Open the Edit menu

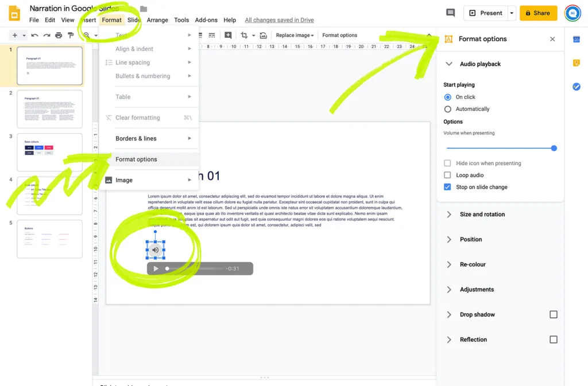(x=50, y=20)
